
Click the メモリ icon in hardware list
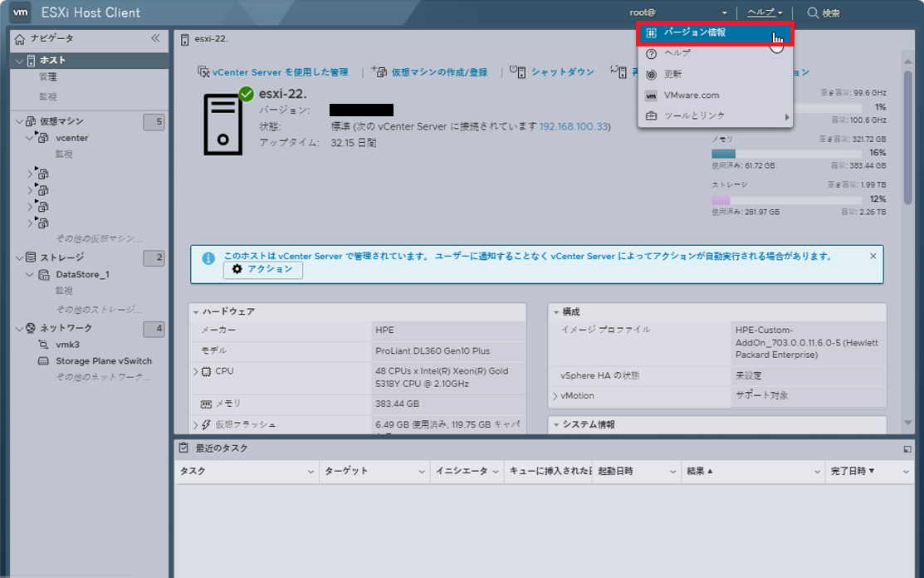tap(206, 404)
